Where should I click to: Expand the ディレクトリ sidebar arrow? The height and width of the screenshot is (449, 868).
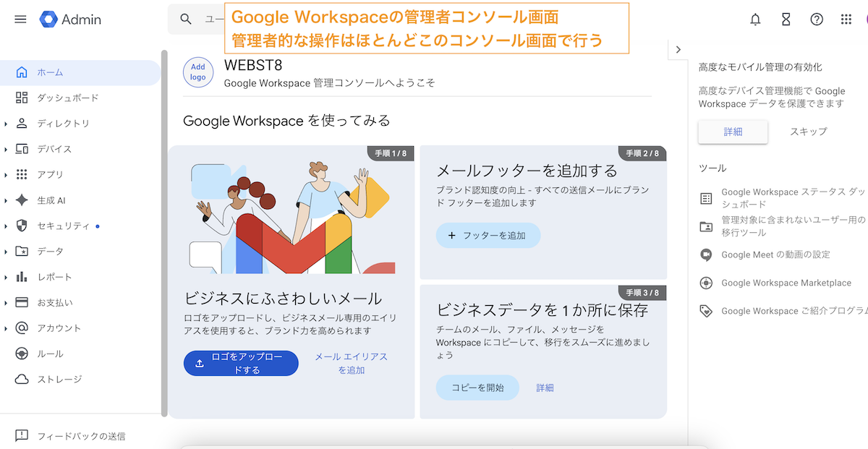coord(6,124)
